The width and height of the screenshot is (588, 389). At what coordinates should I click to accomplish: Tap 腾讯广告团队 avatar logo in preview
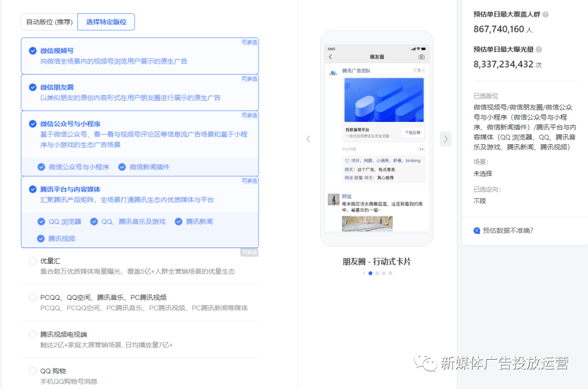pos(333,73)
